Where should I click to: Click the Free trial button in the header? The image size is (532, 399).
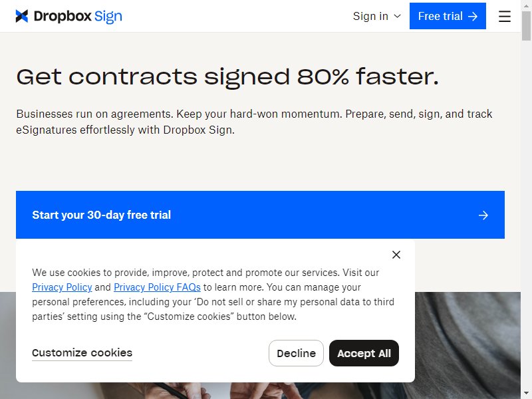(448, 16)
